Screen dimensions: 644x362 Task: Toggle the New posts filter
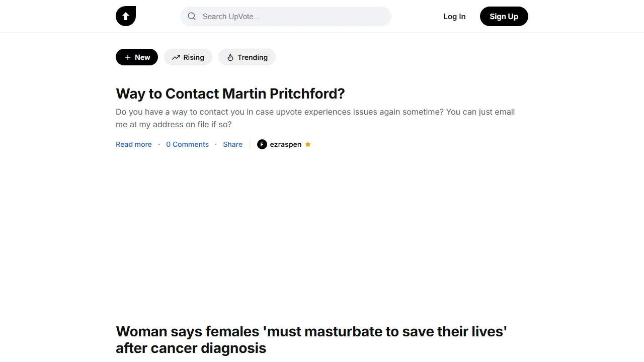point(136,57)
